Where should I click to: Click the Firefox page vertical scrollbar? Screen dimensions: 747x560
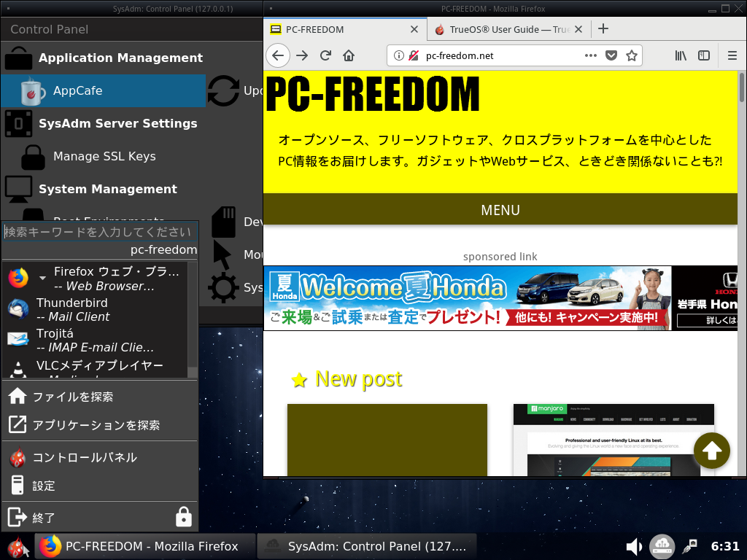pyautogui.click(x=742, y=219)
